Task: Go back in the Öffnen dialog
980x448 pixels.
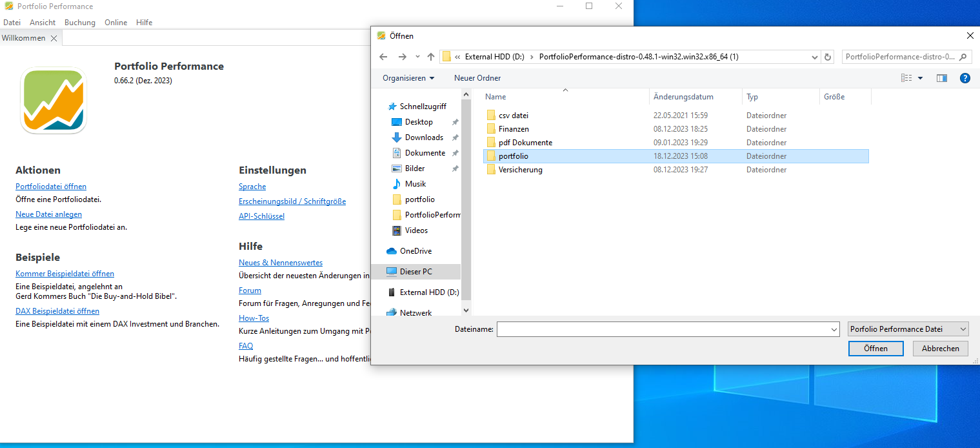Action: point(383,57)
